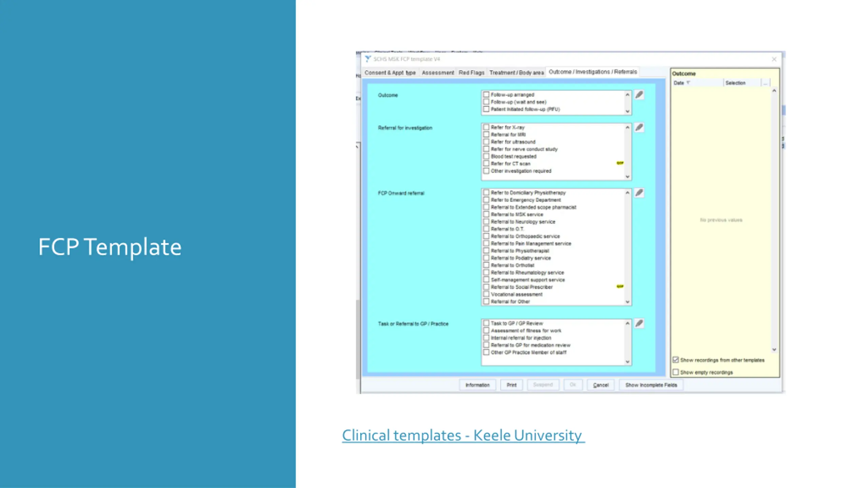Check Refer to Emergency Department
This screenshot has width=868, height=488.
[486, 200]
